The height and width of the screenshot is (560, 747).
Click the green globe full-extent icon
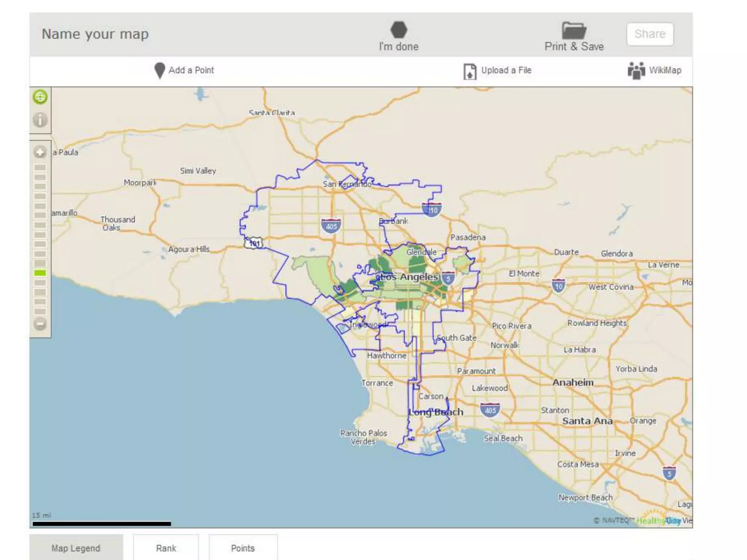[x=40, y=97]
